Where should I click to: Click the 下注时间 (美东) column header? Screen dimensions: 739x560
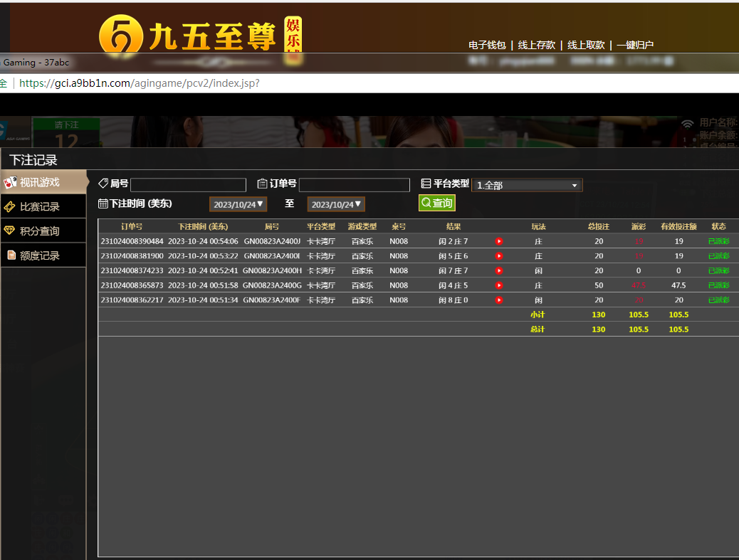pos(203,226)
